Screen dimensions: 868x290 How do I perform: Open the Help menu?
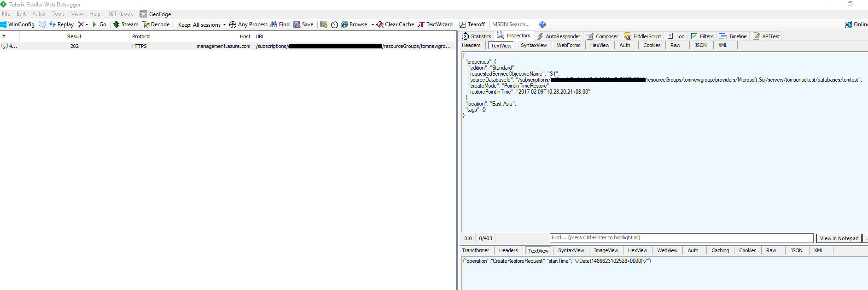pos(95,14)
